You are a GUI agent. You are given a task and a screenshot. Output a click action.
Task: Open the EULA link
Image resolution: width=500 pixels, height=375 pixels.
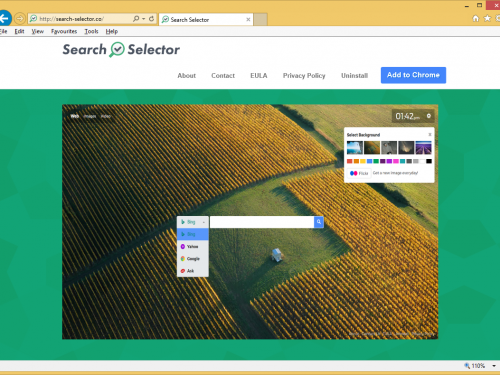point(259,76)
